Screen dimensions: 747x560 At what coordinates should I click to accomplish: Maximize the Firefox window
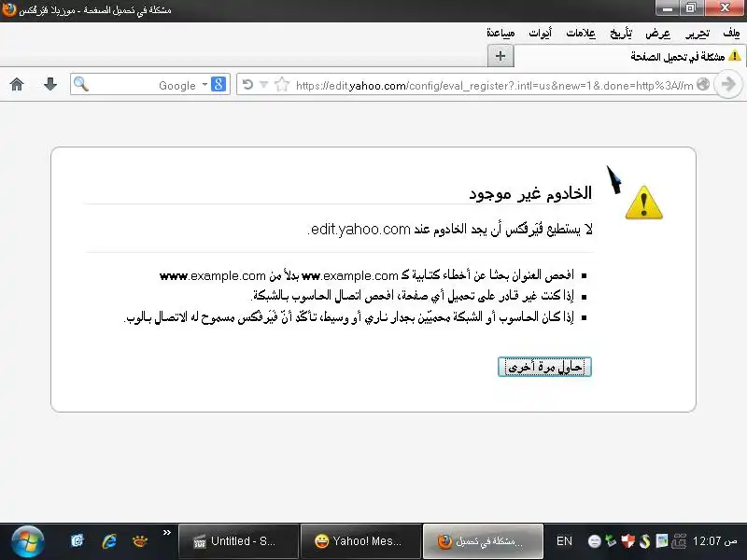click(x=691, y=8)
